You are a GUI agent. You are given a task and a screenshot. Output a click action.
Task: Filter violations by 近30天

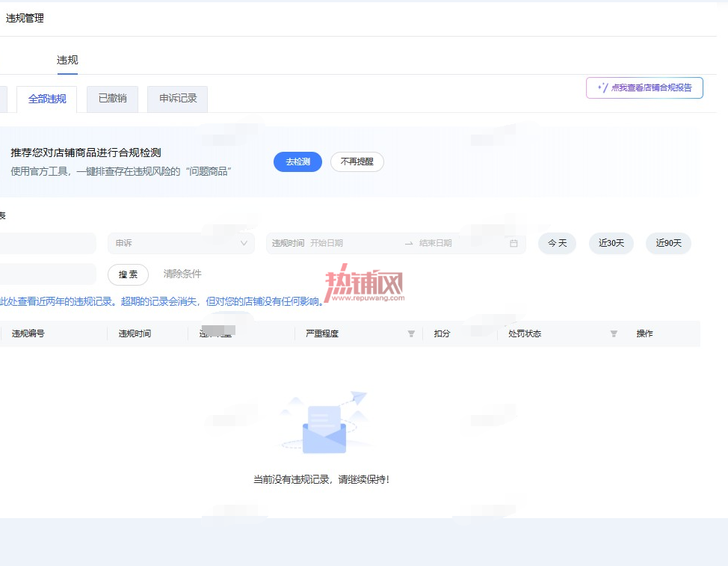[611, 243]
